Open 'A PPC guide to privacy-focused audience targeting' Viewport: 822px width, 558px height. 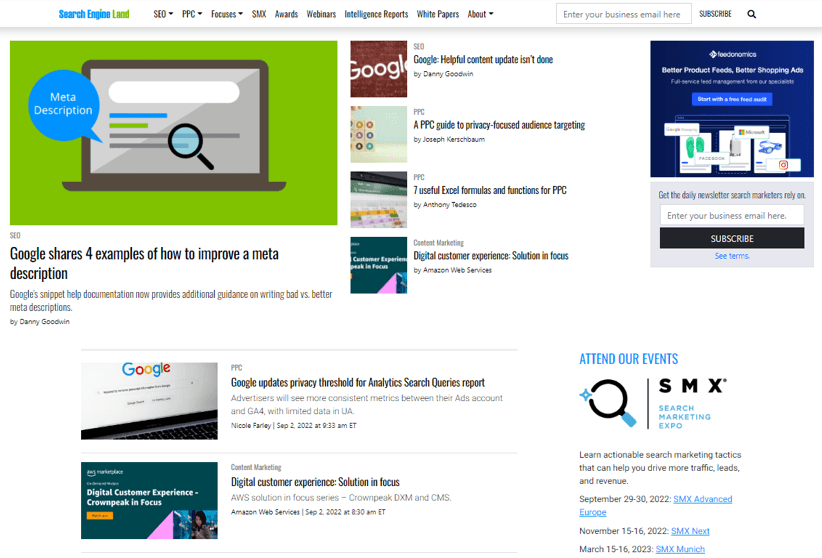pos(499,125)
